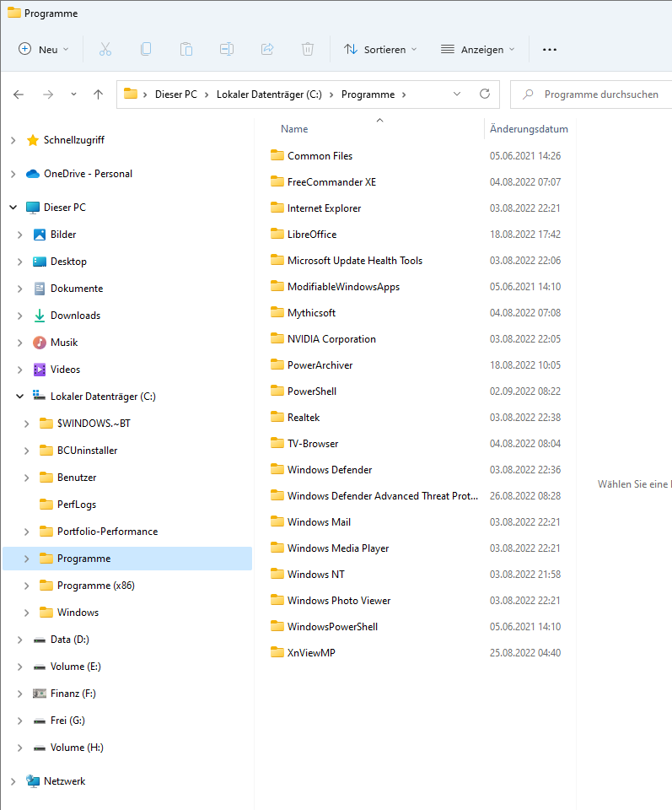Click the Cut scissors icon in toolbar
This screenshot has height=810, width=672.
tap(105, 50)
